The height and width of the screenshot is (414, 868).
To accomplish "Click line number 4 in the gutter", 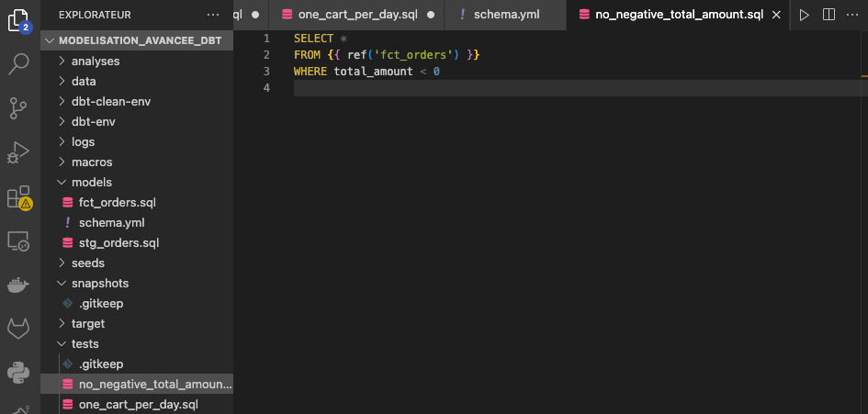I will point(266,88).
